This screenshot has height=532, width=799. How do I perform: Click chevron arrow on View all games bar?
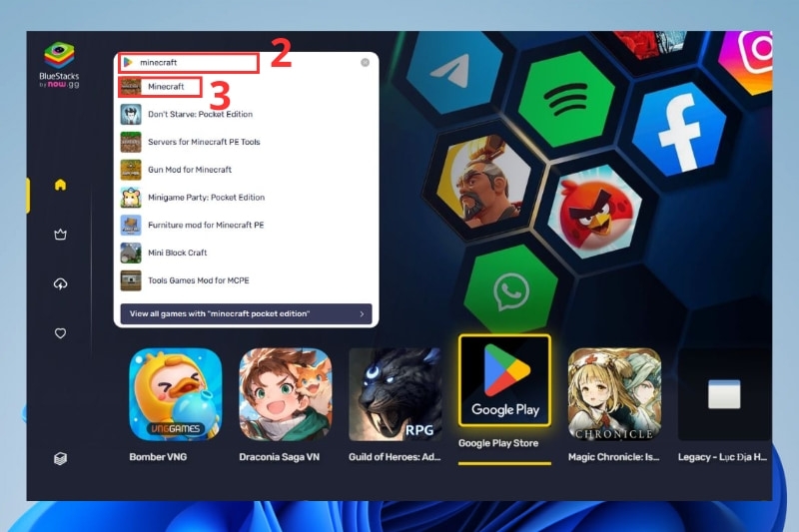click(362, 314)
